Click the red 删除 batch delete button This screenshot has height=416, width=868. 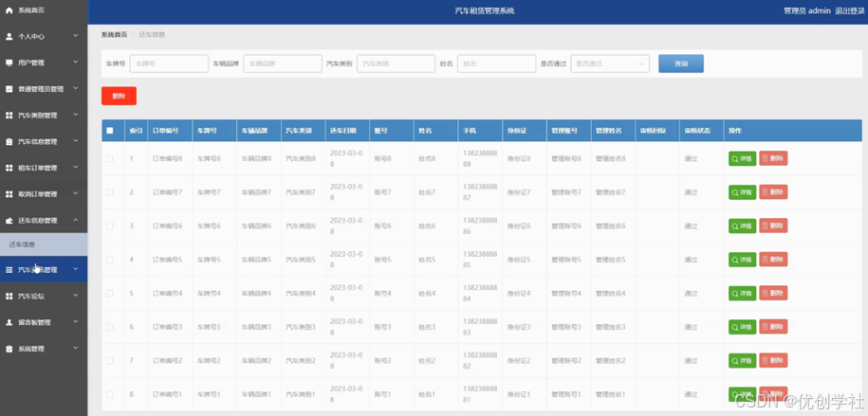(119, 96)
